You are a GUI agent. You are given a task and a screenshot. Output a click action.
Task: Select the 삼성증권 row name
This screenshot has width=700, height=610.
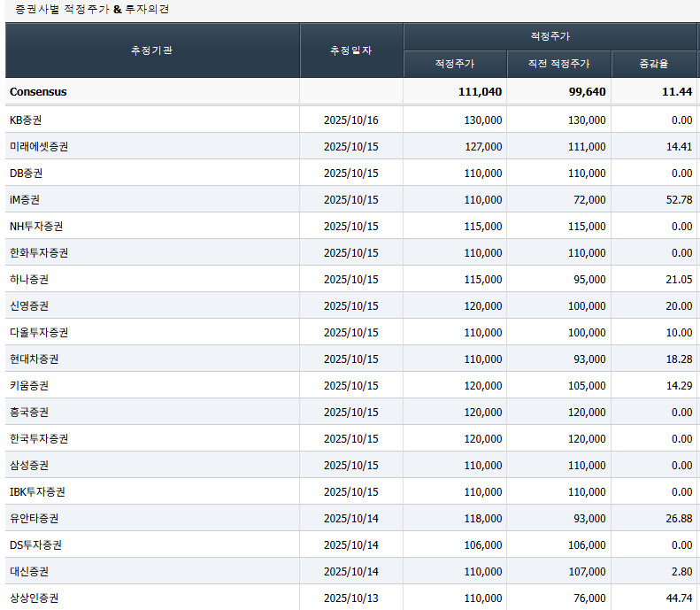(x=29, y=466)
